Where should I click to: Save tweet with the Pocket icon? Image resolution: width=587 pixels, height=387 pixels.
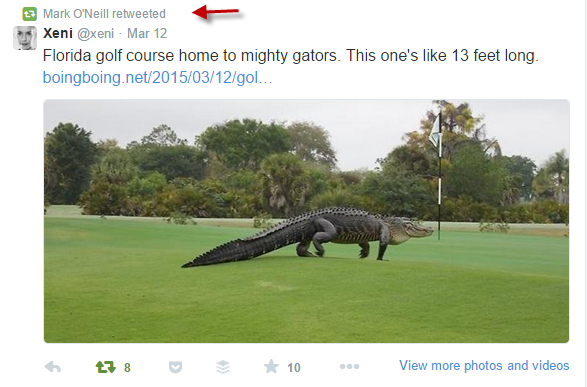[x=175, y=367]
